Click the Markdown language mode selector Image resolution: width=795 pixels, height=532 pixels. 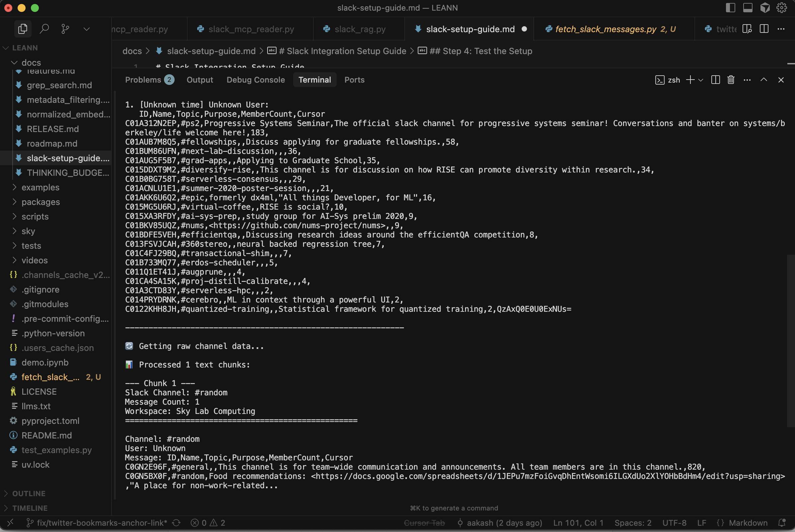pos(748,523)
